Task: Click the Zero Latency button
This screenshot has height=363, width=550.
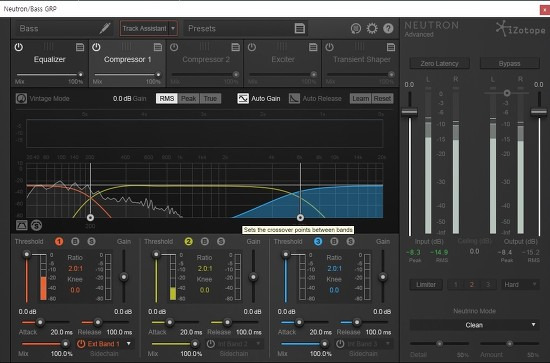Action: coord(440,63)
